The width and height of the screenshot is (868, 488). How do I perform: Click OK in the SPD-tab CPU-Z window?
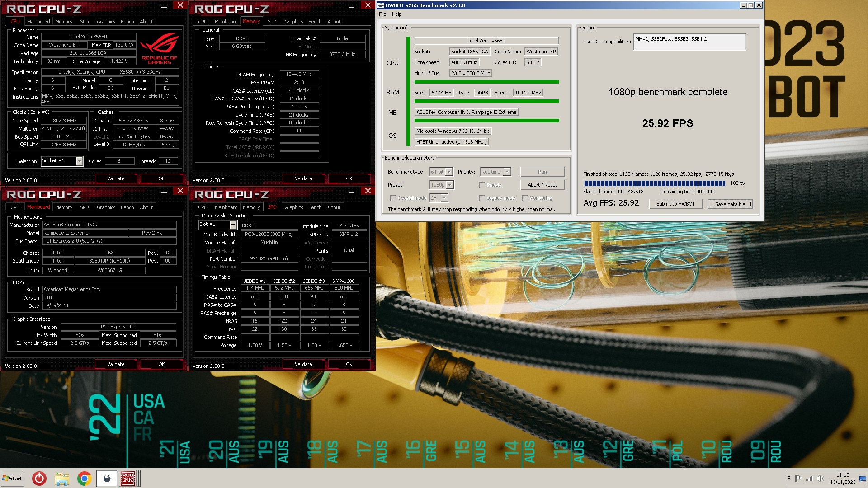click(349, 364)
